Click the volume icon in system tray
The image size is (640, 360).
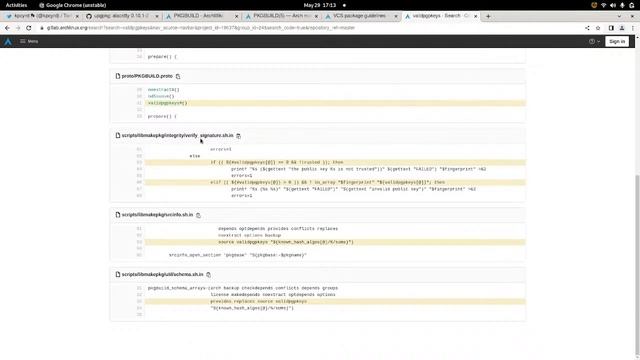click(613, 5)
